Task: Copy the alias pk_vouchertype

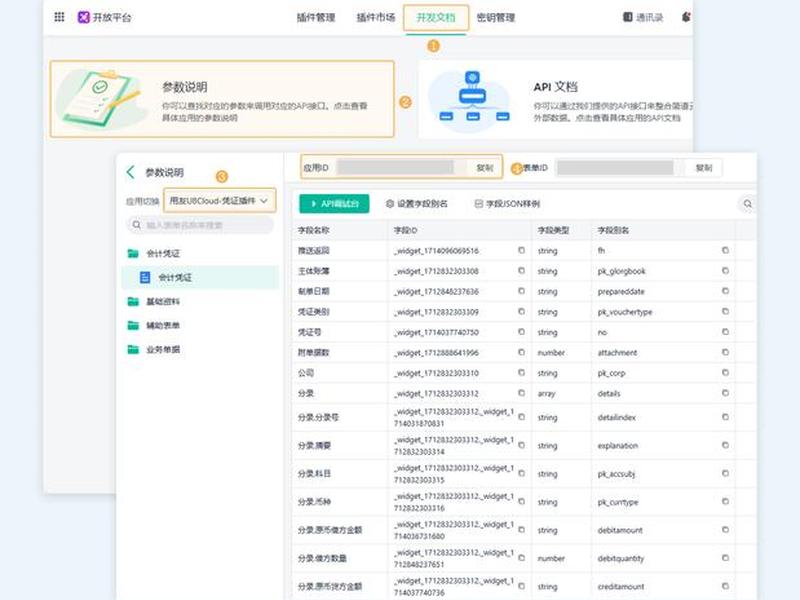Action: tap(725, 312)
